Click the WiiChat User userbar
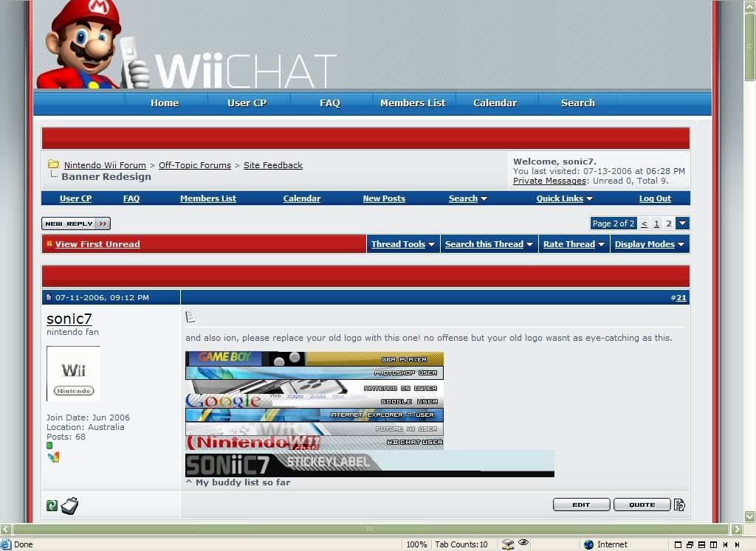This screenshot has height=551, width=756. [x=315, y=442]
